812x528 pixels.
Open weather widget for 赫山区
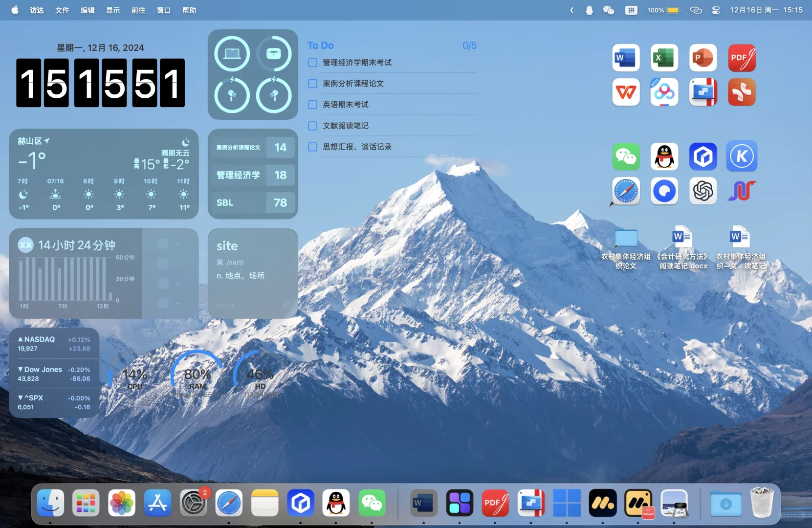(x=104, y=174)
